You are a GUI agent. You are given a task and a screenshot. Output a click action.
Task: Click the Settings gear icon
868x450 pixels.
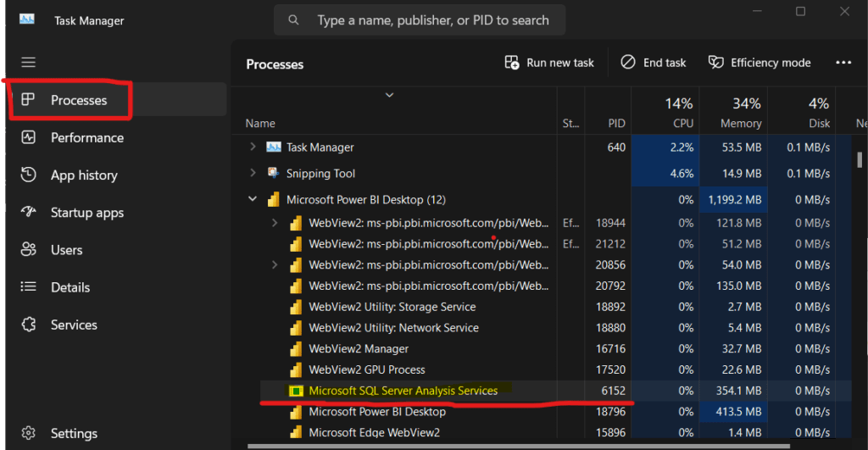[x=28, y=433]
